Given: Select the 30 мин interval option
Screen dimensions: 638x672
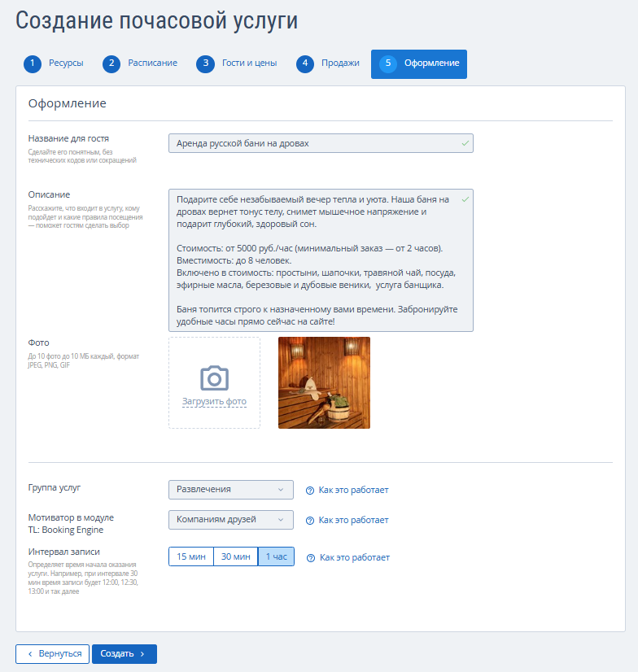Looking at the screenshot, I should [x=236, y=556].
